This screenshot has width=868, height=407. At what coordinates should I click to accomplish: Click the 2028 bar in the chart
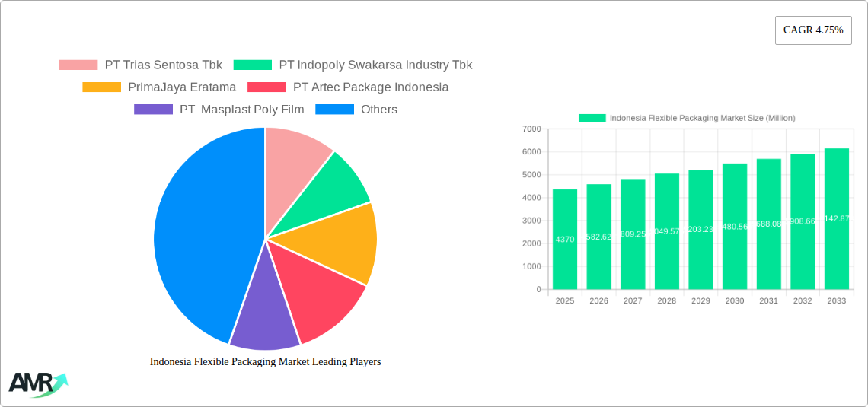[666, 231]
